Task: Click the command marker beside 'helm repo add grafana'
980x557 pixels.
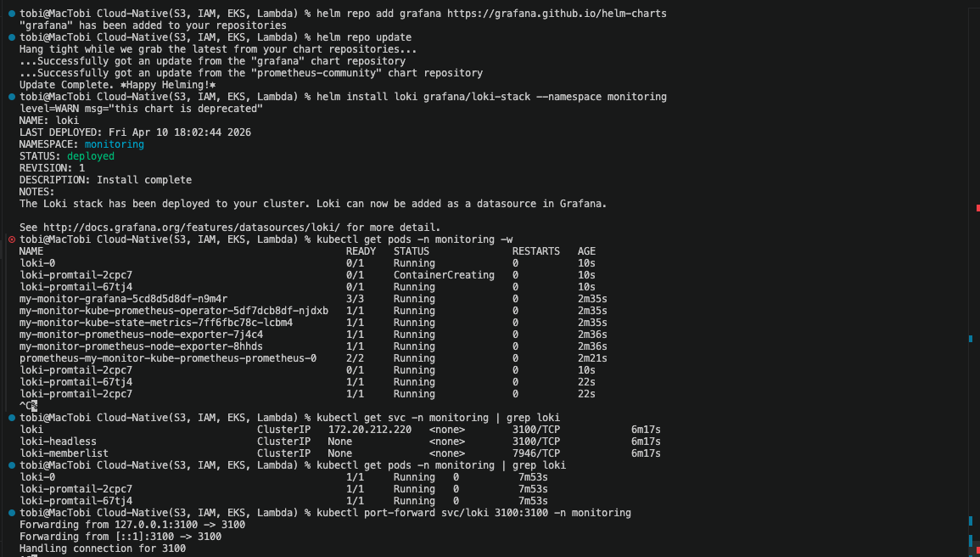Action: pyautogui.click(x=11, y=14)
